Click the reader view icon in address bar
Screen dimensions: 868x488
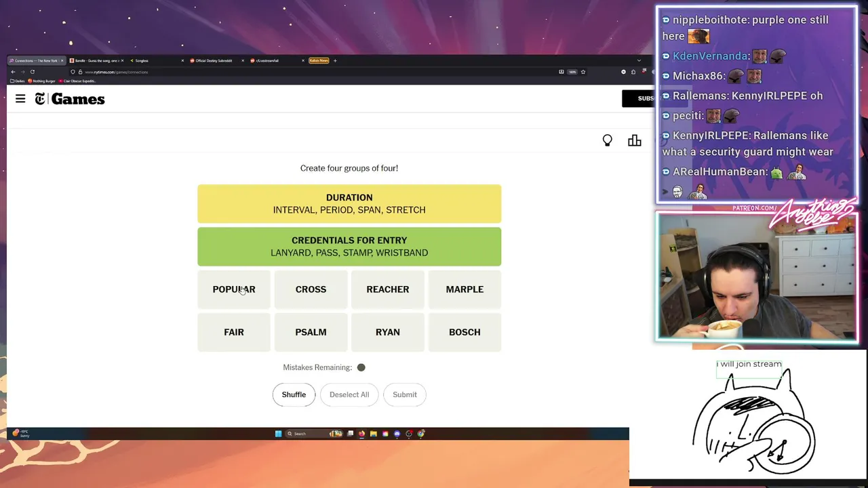point(561,72)
